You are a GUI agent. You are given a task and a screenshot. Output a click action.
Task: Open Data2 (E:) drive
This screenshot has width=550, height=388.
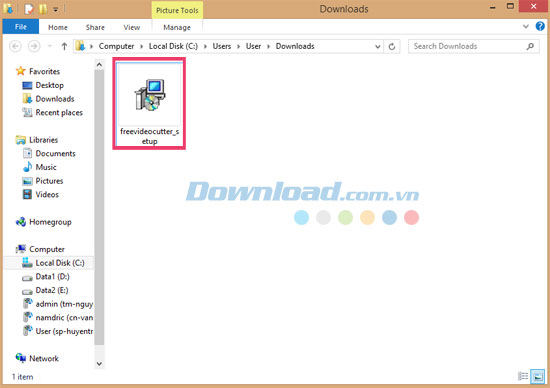click(x=52, y=290)
